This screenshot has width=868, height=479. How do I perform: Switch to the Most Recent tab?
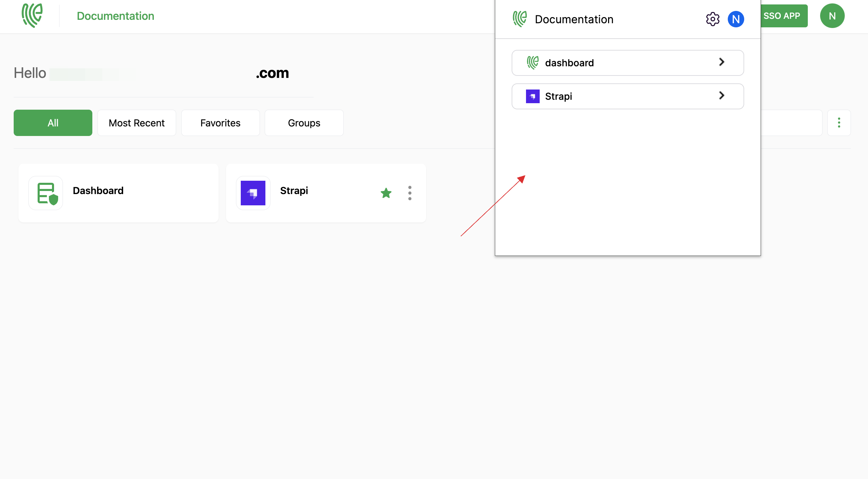pos(137,123)
